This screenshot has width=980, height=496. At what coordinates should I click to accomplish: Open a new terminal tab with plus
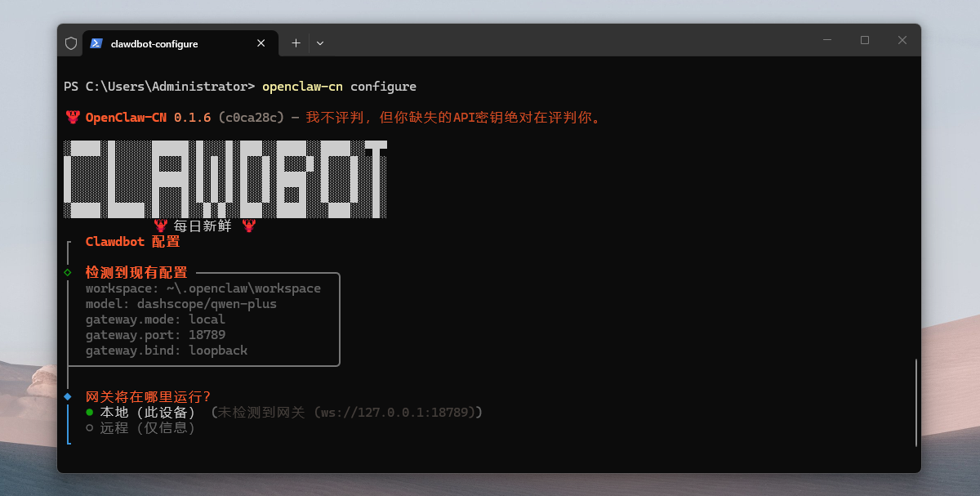point(296,43)
